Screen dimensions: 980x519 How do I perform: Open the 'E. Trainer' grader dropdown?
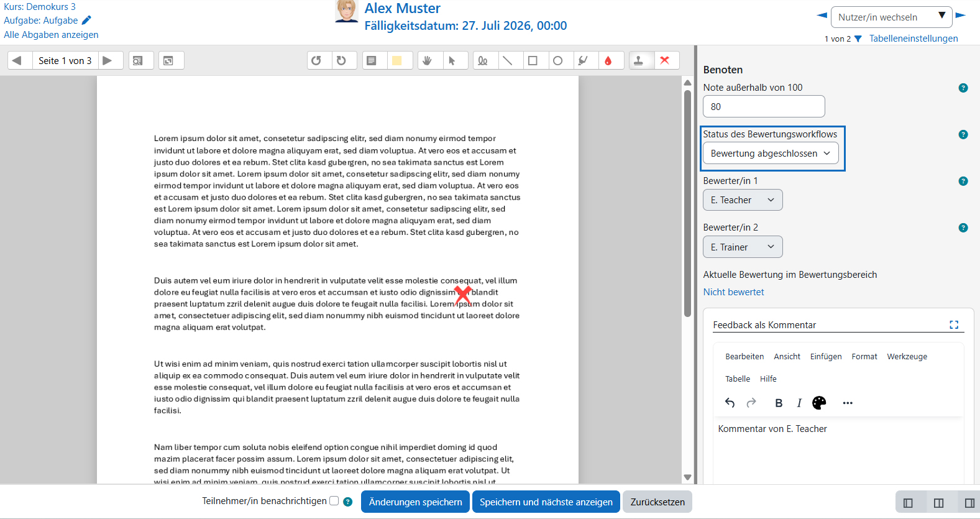click(743, 247)
